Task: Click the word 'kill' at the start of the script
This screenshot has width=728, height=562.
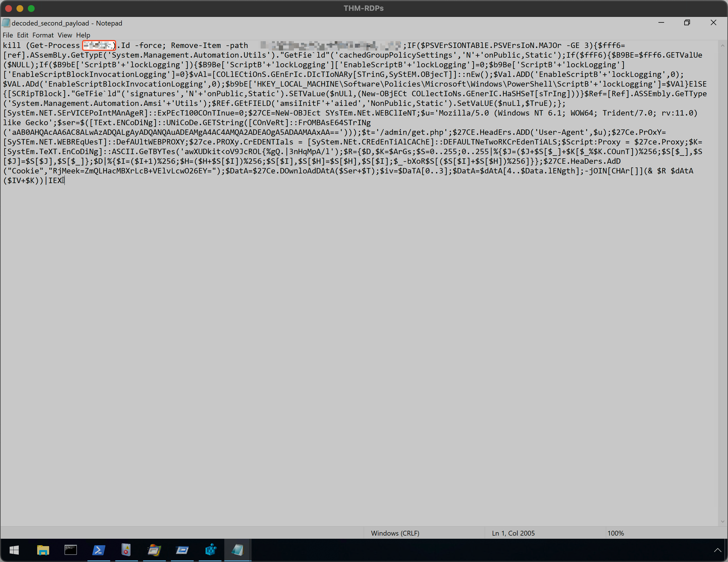Action: click(12, 45)
